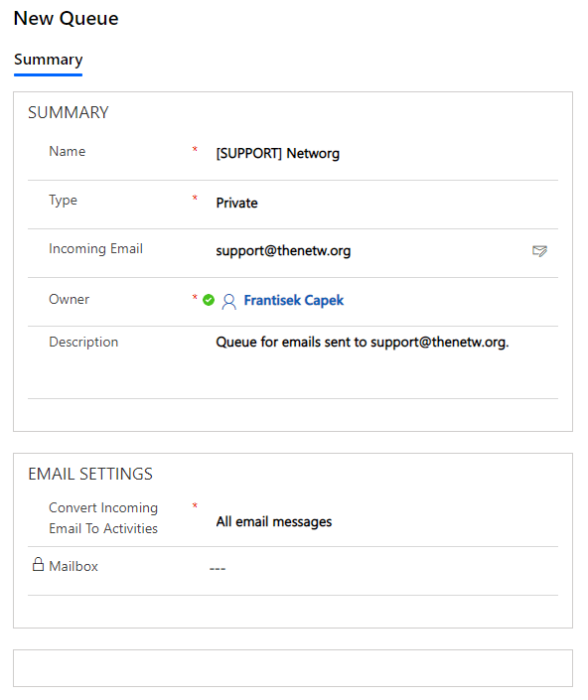Click the Type field label
588x700 pixels.
pyautogui.click(x=63, y=201)
